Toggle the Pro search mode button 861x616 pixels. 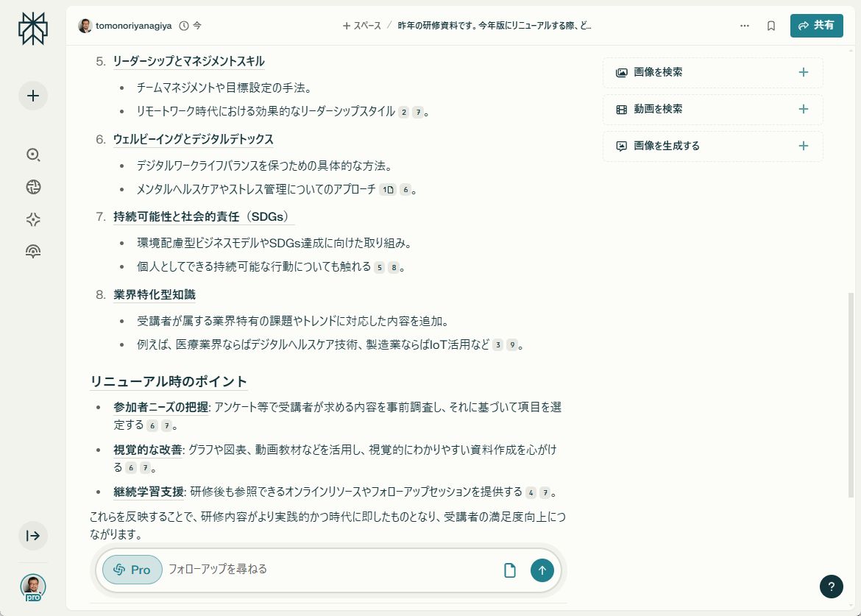click(132, 570)
